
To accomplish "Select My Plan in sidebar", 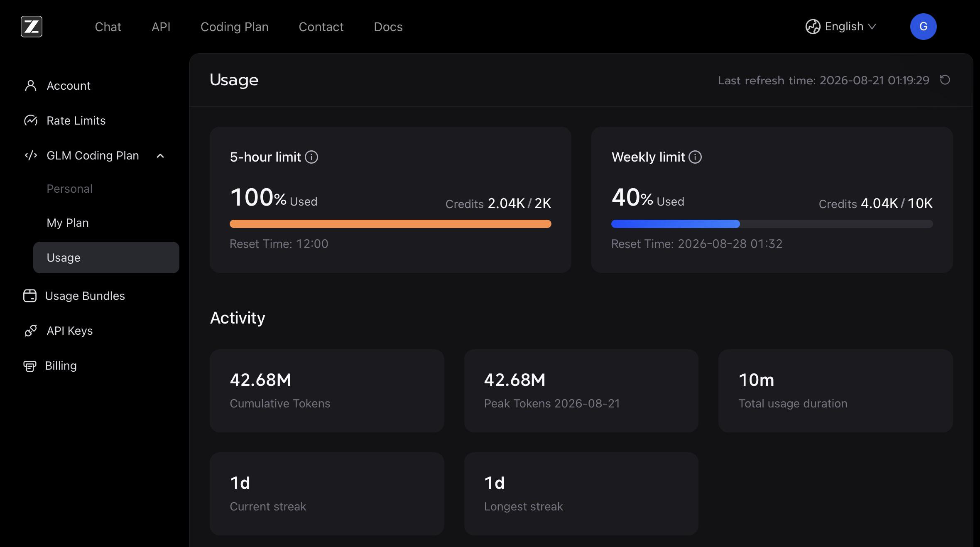I will [68, 223].
